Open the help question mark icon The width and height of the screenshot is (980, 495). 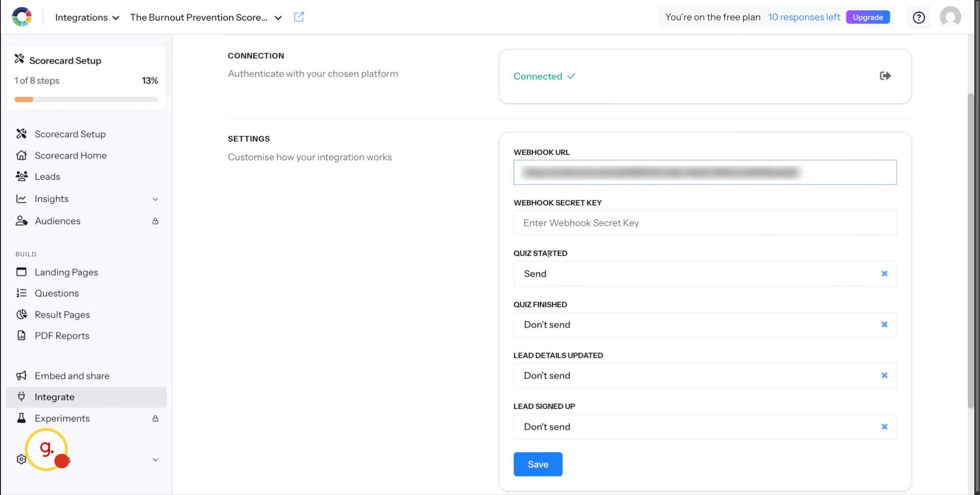click(x=919, y=18)
